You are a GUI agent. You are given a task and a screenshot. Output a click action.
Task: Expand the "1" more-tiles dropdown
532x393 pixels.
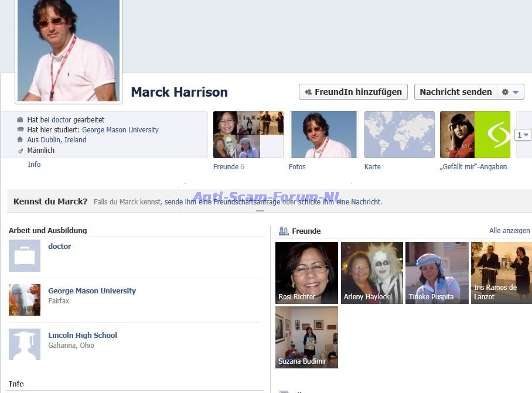click(523, 135)
